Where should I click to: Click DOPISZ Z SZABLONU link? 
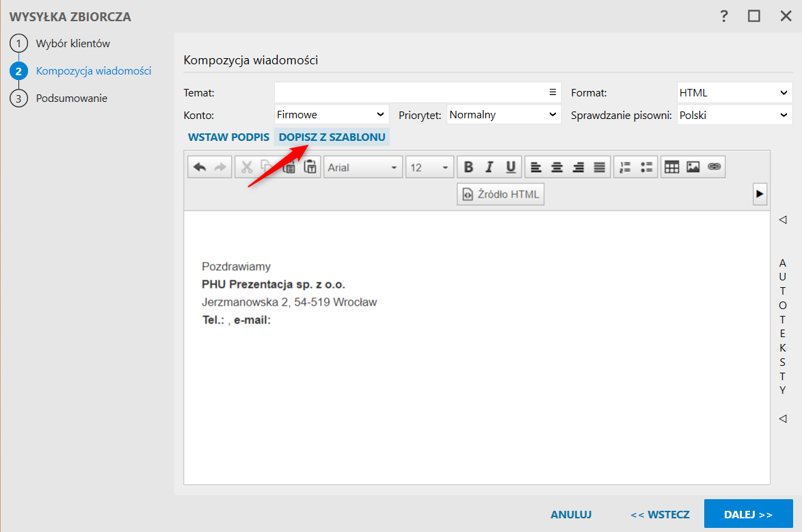point(332,137)
